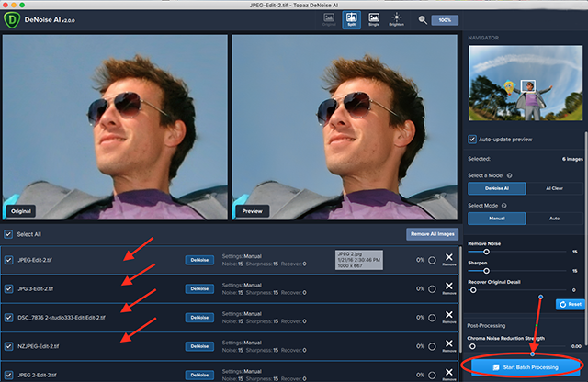This screenshot has height=382, width=588.
Task: Adjust Recover Original Detail slider handle
Action: pyautogui.click(x=473, y=290)
